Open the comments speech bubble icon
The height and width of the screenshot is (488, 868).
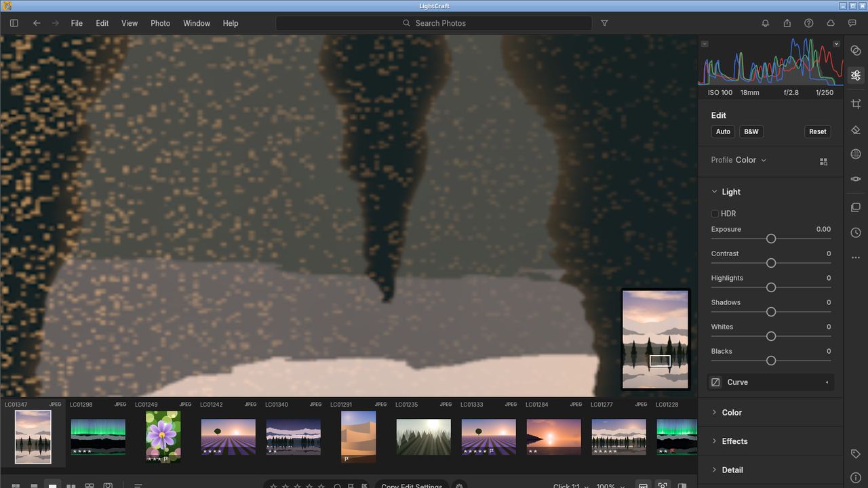[852, 23]
